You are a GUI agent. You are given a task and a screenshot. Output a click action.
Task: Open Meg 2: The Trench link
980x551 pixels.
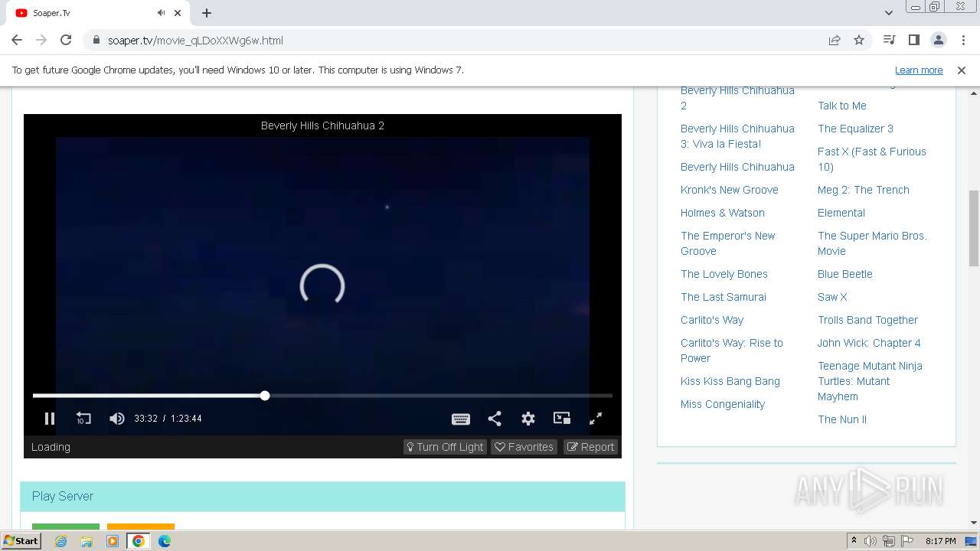tap(863, 190)
